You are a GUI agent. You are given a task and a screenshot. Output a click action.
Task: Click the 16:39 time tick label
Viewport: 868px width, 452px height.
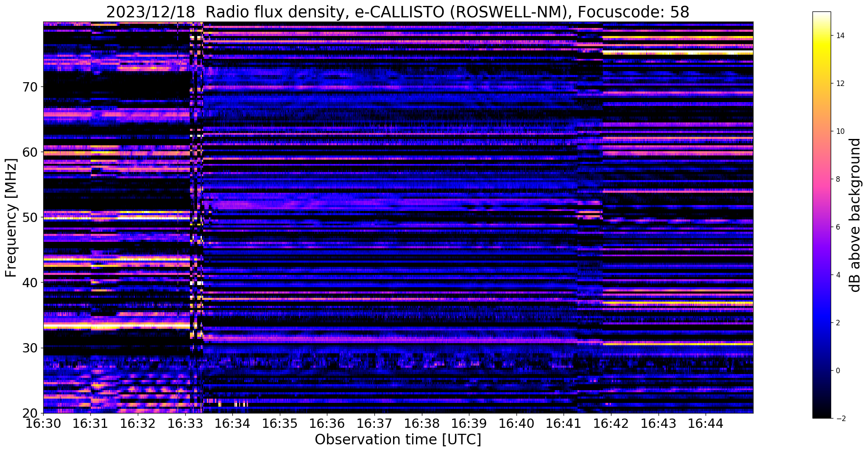coord(469,423)
